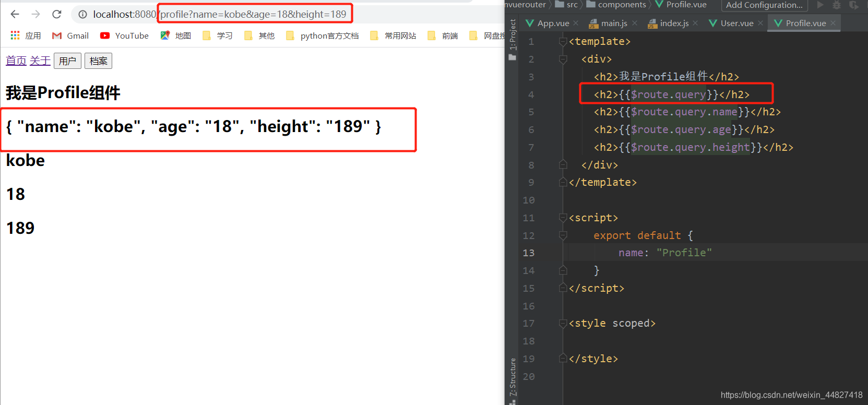Go forward in the browser
The width and height of the screenshot is (868, 405).
click(35, 14)
